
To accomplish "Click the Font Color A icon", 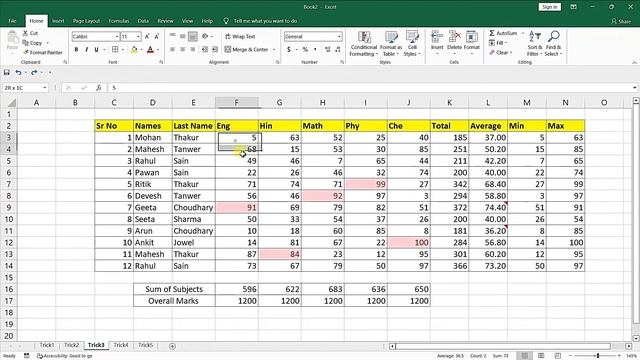I will (x=150, y=50).
